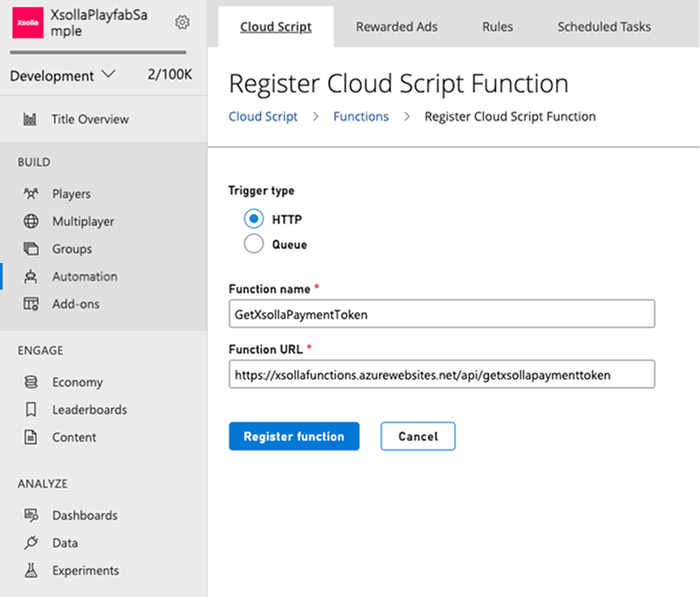Click the settings gear icon beside the title name
The height and width of the screenshot is (597, 700).
point(182,23)
